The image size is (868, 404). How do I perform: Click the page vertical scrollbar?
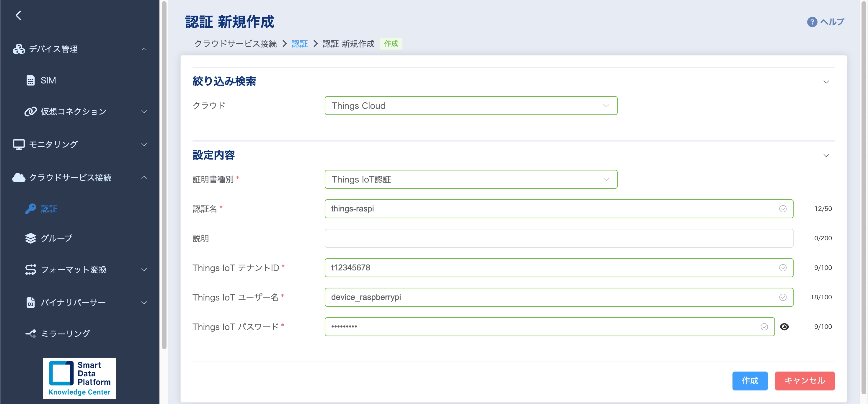pyautogui.click(x=864, y=197)
